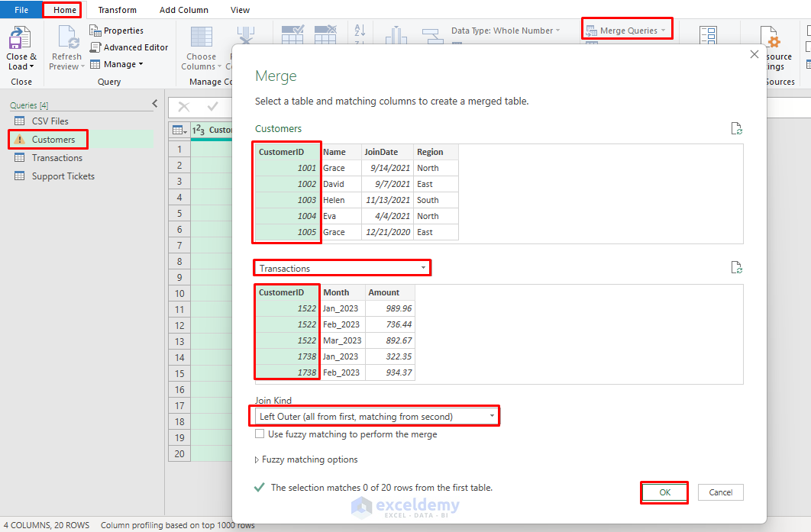Click the Data source settings icon
Screen dimensions: 811x532
[771, 36]
